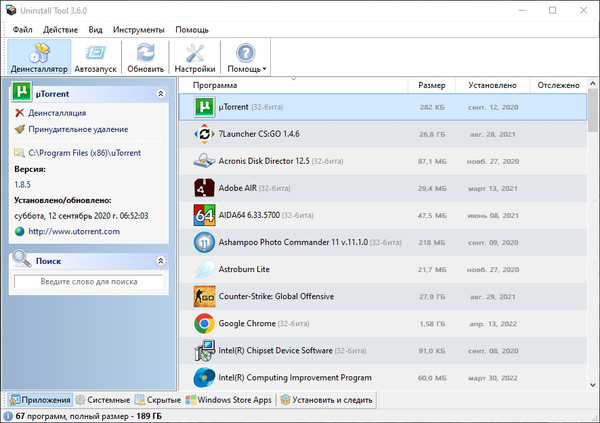Collapse the Поиск search panel

(x=161, y=260)
